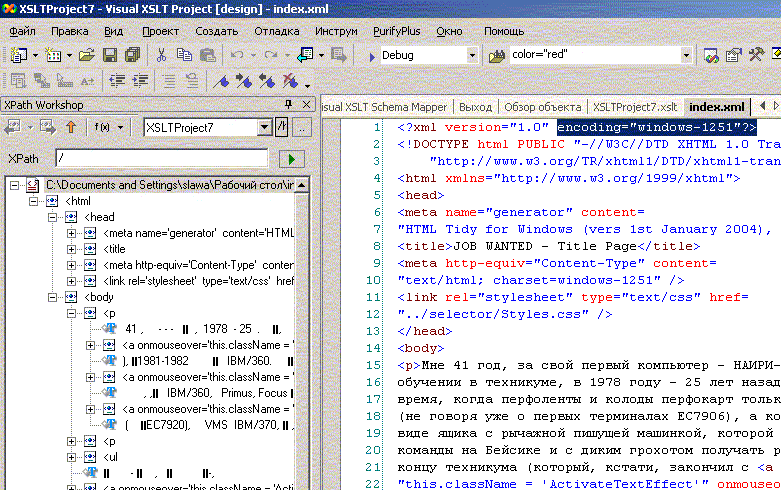
Task: Select the <meta name='generator' tree row
Action: click(x=198, y=233)
